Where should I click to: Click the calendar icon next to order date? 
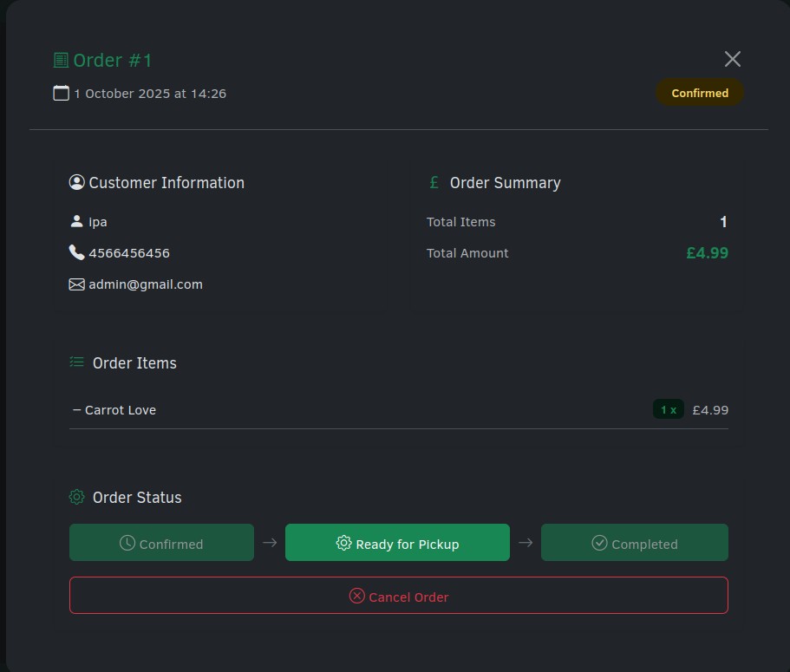coord(61,93)
